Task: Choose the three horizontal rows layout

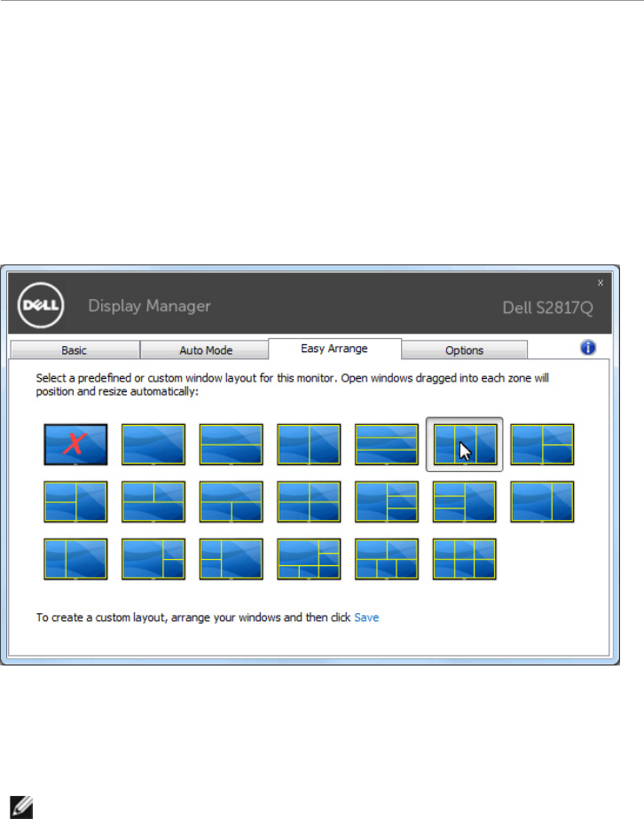Action: 387,445
